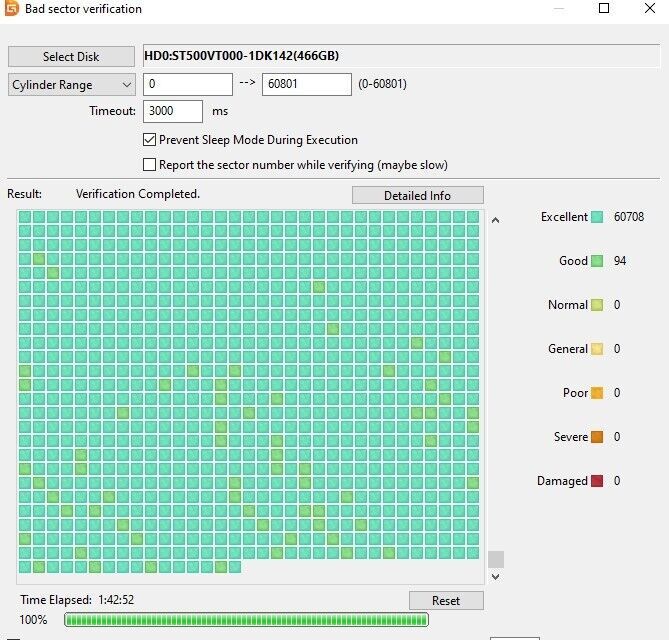Enable Report the sector number while verifying
The image size is (669, 640).
point(149,164)
